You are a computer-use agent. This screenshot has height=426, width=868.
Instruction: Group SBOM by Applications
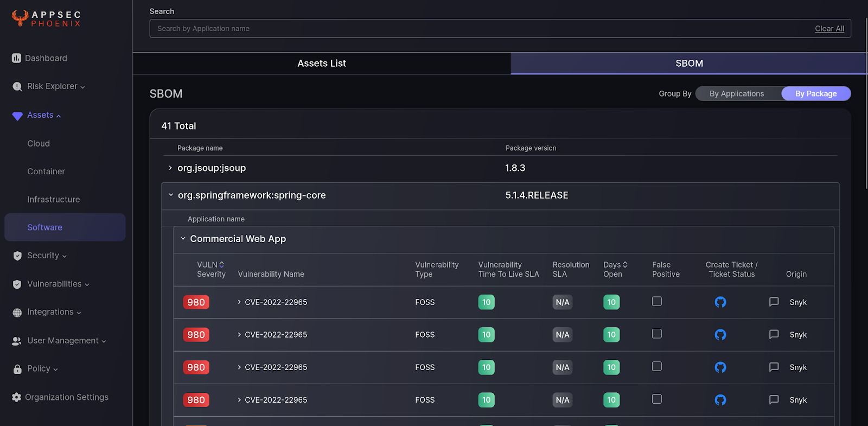pyautogui.click(x=736, y=94)
